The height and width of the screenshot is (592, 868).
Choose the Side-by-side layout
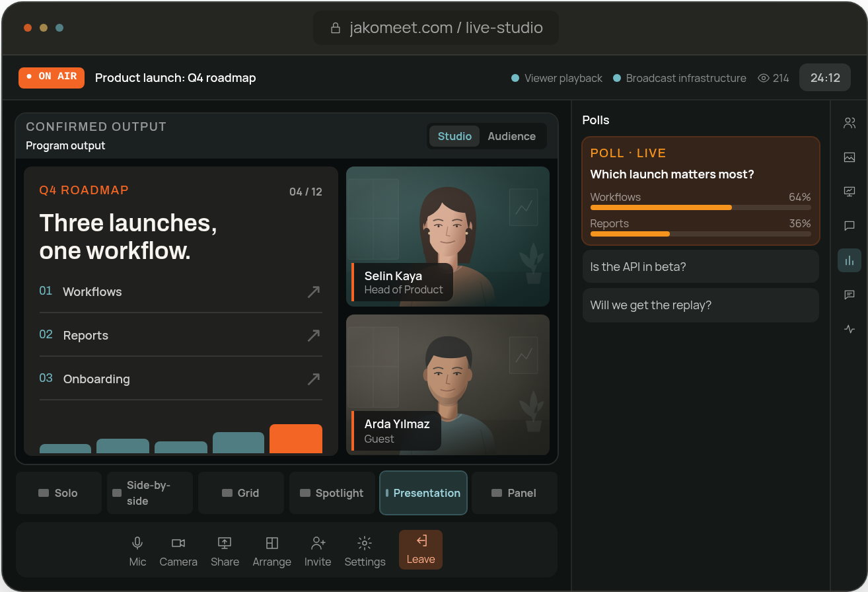click(150, 493)
